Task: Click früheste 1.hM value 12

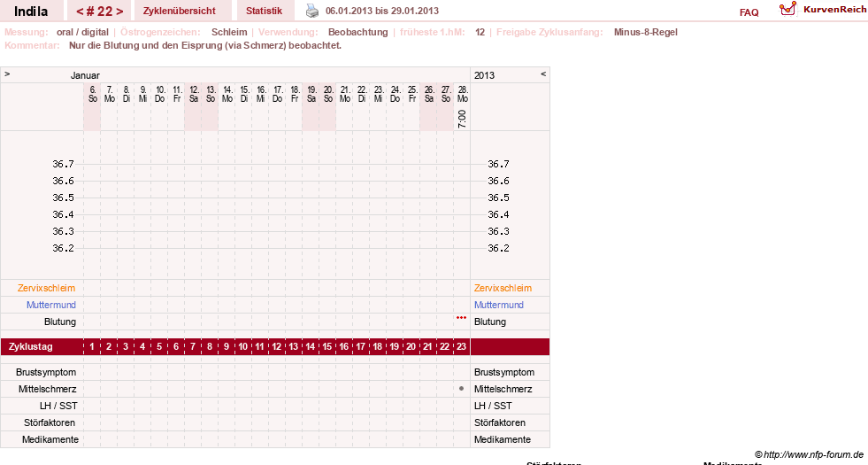Action: [480, 32]
